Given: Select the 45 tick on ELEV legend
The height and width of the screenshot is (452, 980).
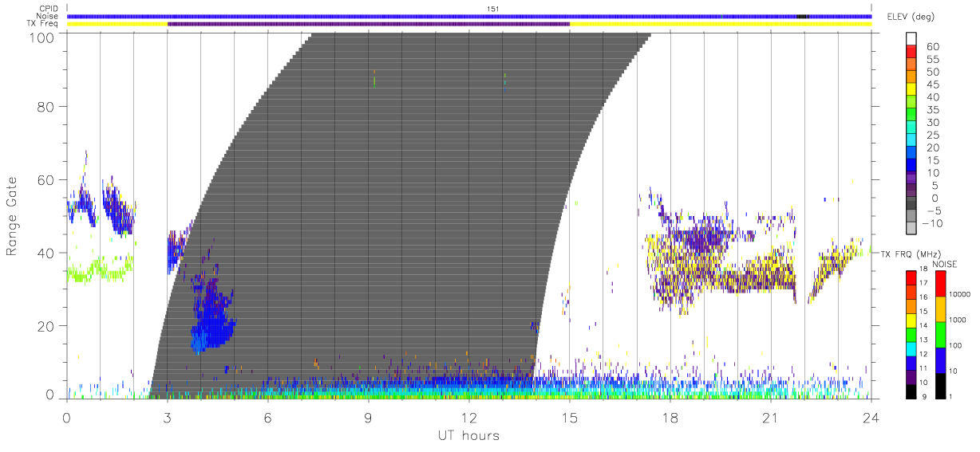Looking at the screenshot, I should point(933,85).
